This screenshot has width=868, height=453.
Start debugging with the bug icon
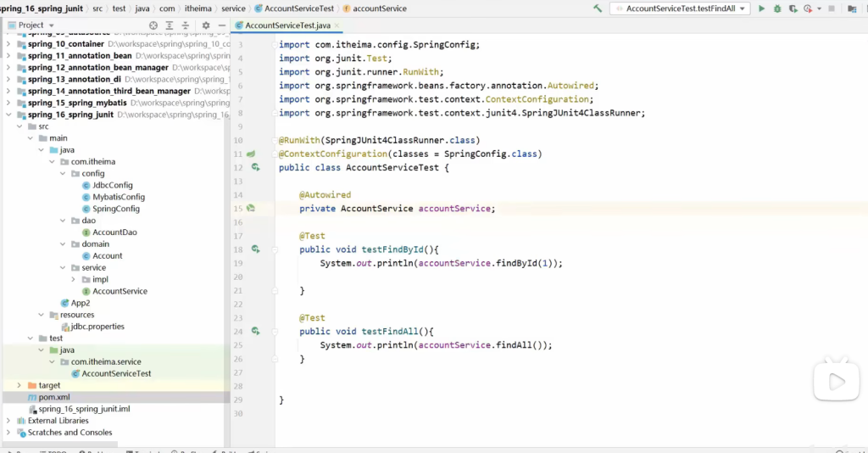tap(777, 8)
